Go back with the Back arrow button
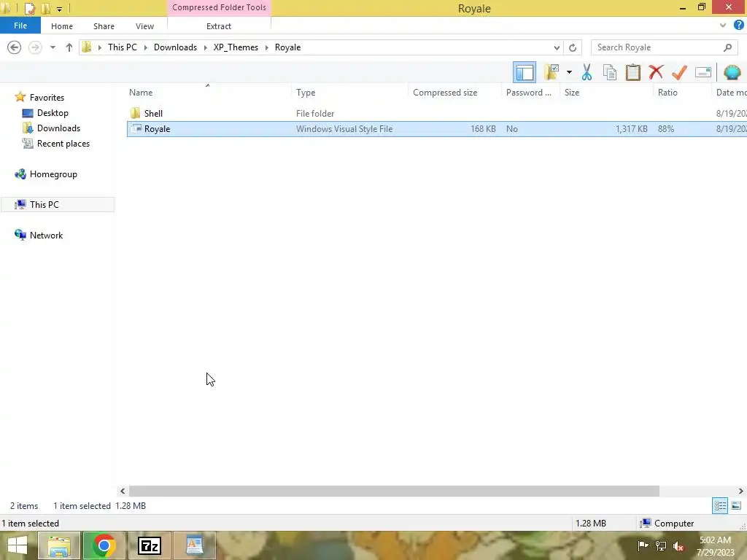The height and width of the screenshot is (560, 747). tap(15, 47)
